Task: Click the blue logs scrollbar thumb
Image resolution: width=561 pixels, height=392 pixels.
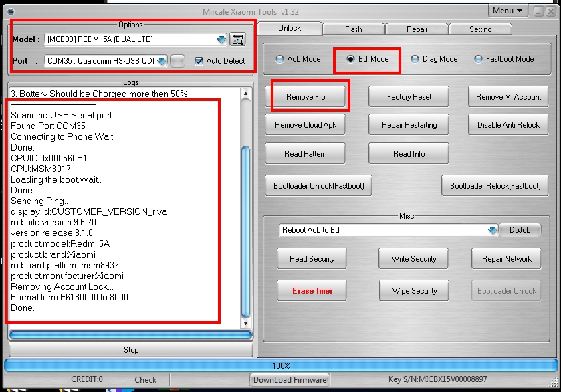Action: point(246,233)
